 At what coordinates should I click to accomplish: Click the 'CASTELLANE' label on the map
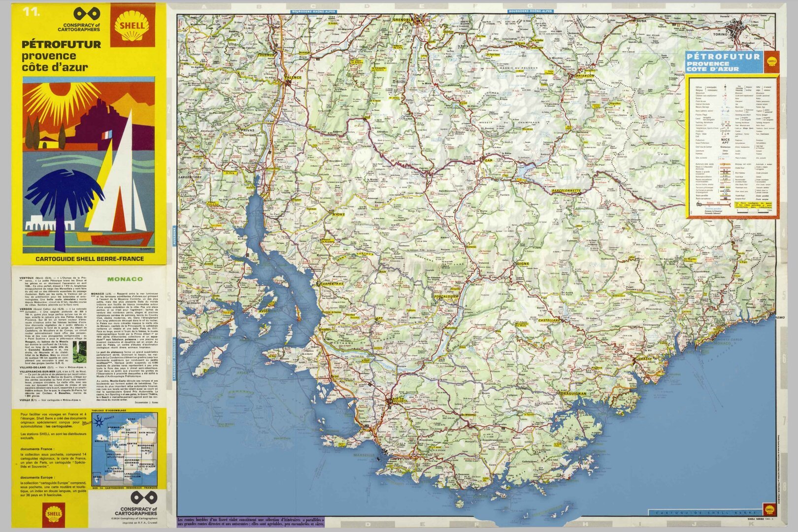click(549, 320)
